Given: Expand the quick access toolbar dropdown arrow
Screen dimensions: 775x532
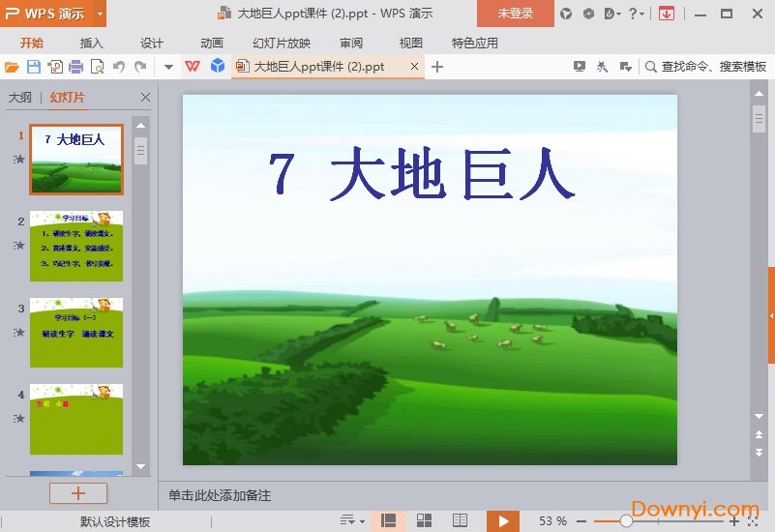Looking at the screenshot, I should pos(168,67).
